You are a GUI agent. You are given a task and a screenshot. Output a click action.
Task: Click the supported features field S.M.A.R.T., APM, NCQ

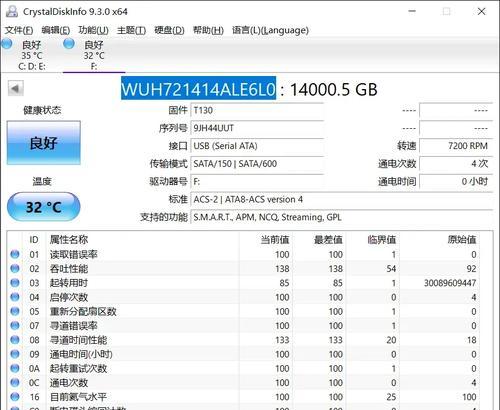[x=342, y=217]
